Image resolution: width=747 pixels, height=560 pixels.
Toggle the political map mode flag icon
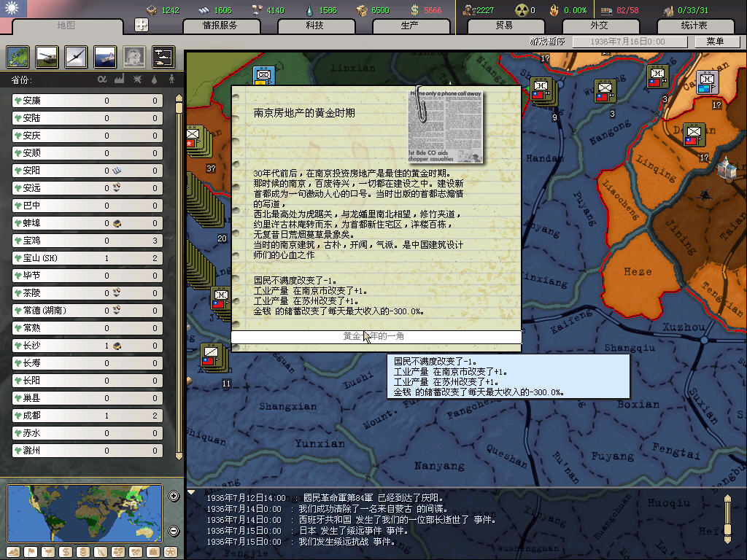coord(30,551)
